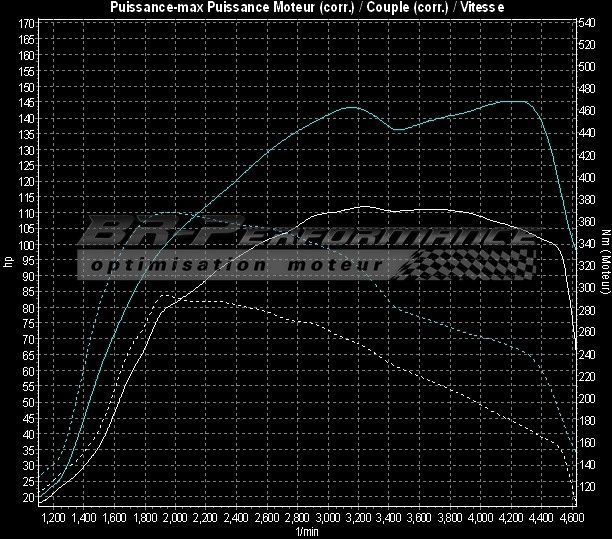Select the 340 tick on Nm axis

pyautogui.click(x=588, y=244)
